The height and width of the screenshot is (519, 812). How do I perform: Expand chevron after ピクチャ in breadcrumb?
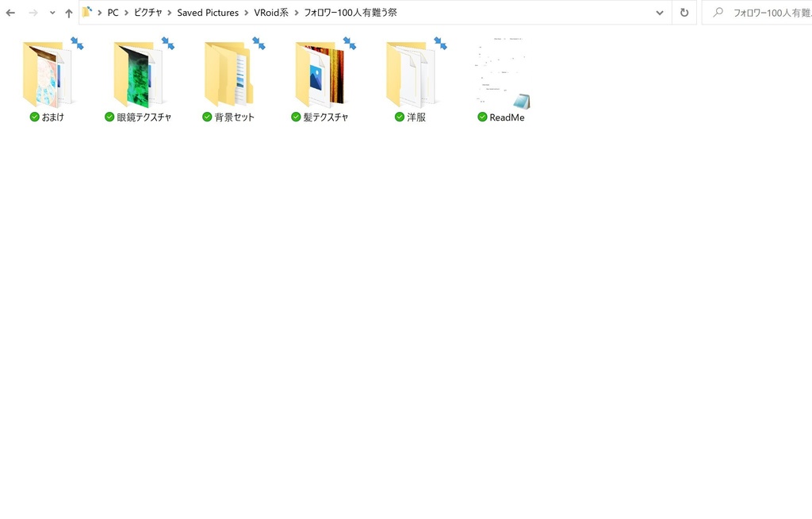(170, 13)
